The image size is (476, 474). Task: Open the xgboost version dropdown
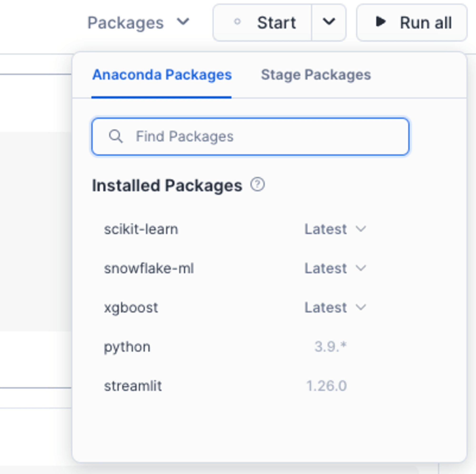point(335,307)
